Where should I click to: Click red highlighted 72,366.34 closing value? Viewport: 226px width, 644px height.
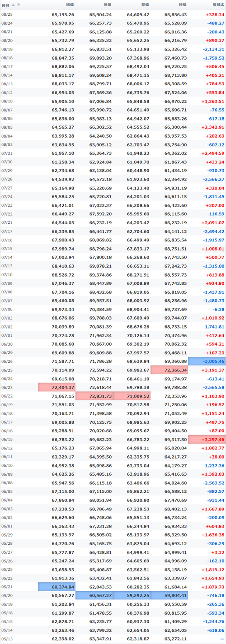[169, 370]
